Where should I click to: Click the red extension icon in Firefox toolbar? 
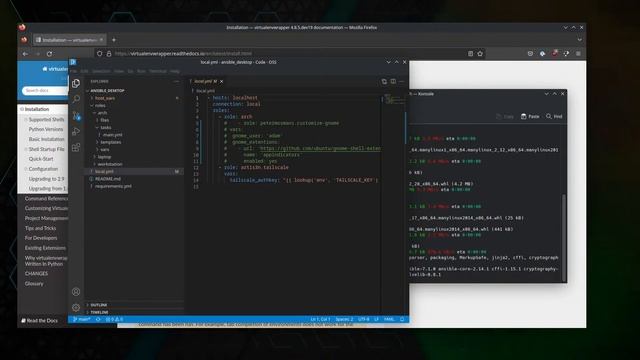coord(555,53)
